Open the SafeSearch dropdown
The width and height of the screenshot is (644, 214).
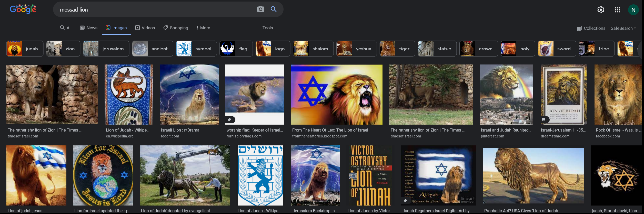tap(623, 28)
